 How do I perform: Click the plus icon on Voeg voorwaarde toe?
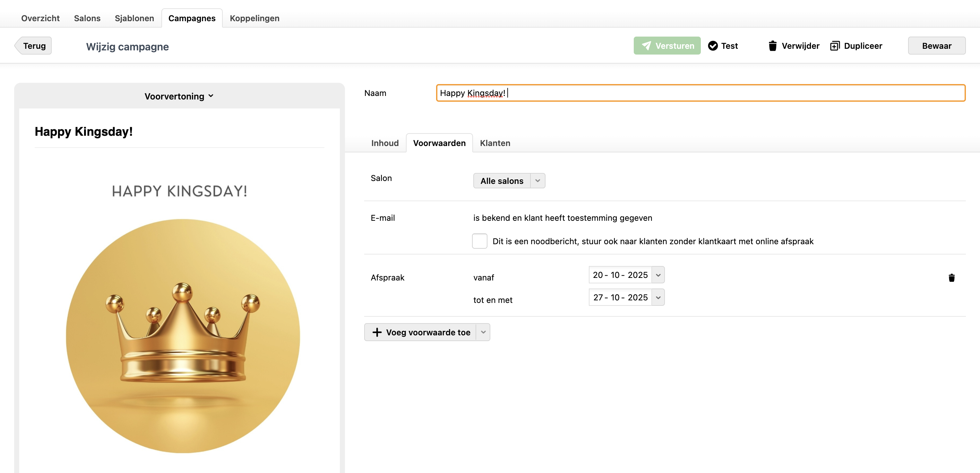[x=377, y=332]
